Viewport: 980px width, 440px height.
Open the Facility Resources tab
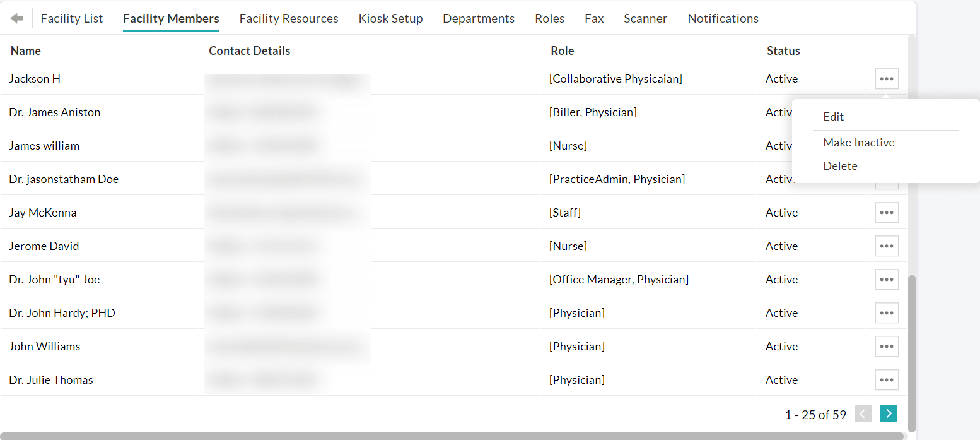[289, 18]
